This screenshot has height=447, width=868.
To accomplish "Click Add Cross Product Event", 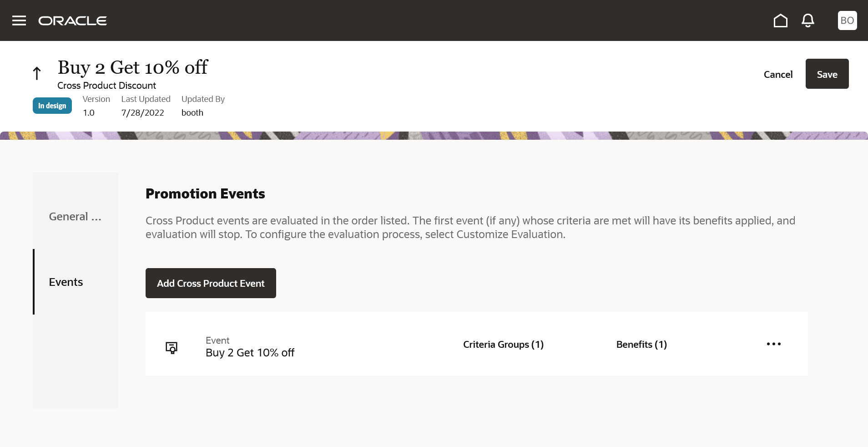I will point(211,283).
